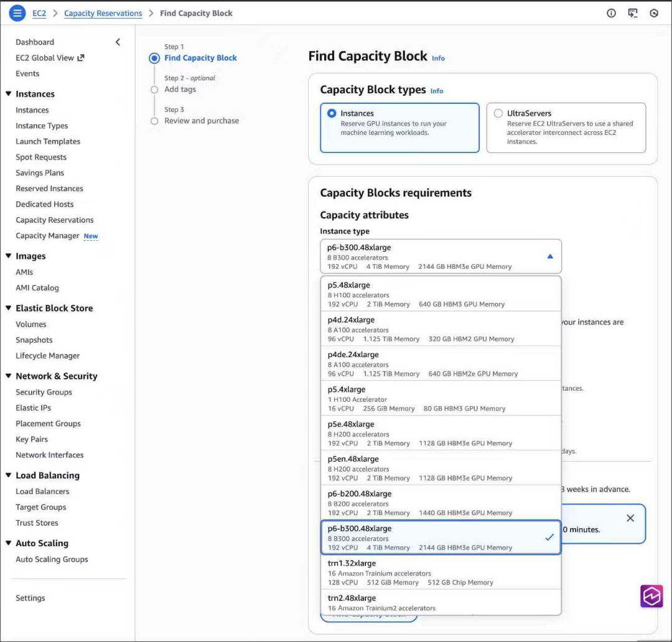Open Capacity Reservations in the sidebar

click(54, 220)
